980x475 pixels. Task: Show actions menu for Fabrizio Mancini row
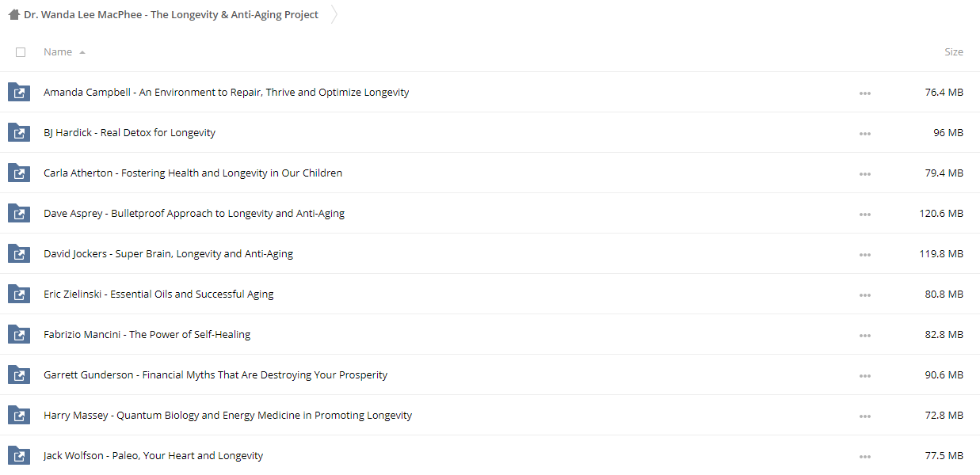click(x=864, y=335)
